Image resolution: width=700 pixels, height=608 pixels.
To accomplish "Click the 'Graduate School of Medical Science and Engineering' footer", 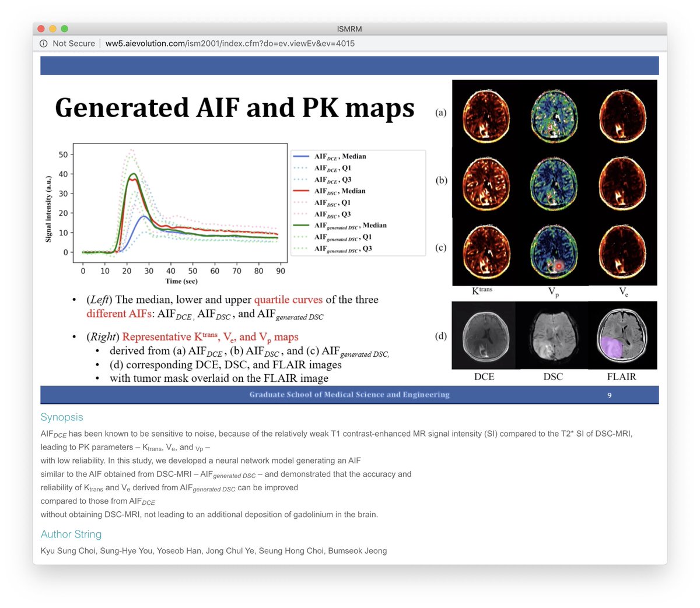I will click(349, 395).
